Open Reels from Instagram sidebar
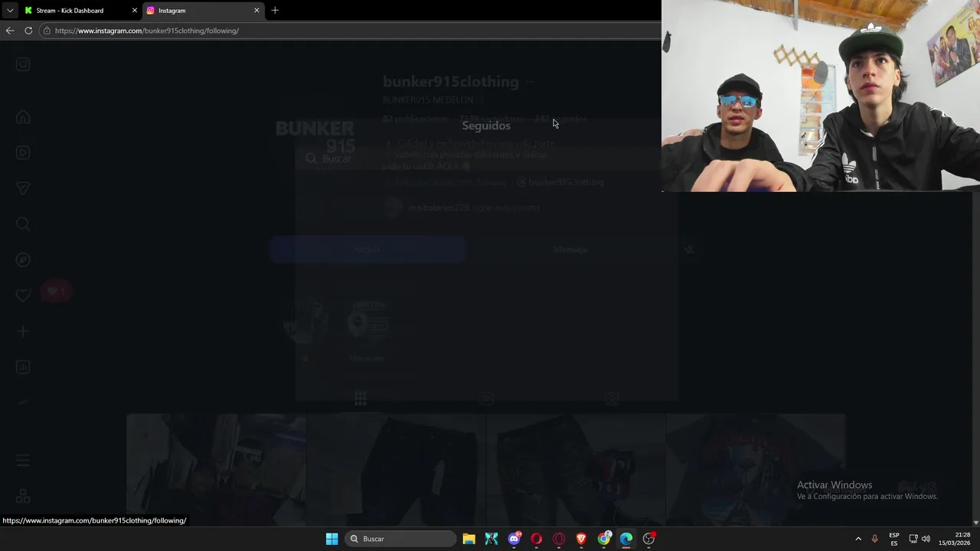This screenshot has height=551, width=980. pyautogui.click(x=23, y=152)
